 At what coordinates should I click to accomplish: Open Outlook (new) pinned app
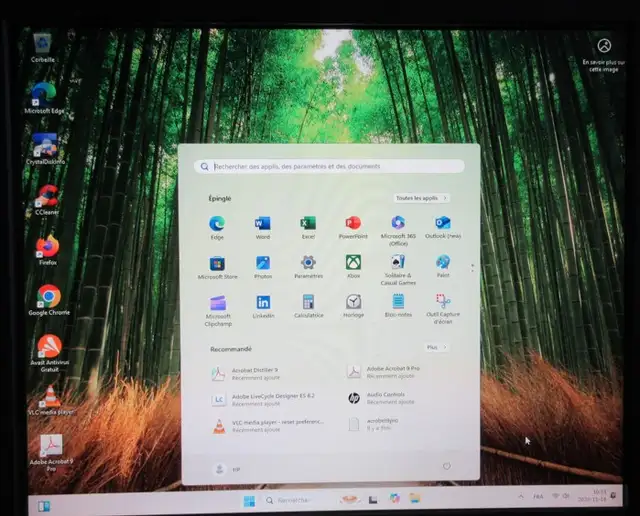(x=443, y=227)
